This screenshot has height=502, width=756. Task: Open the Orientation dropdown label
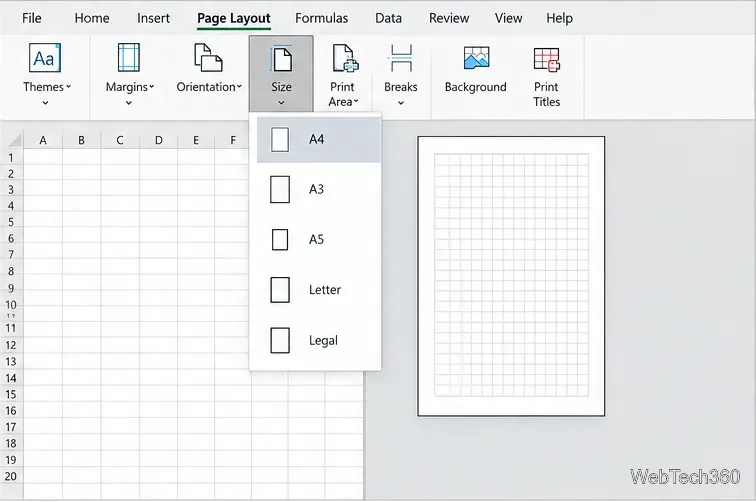(x=209, y=87)
